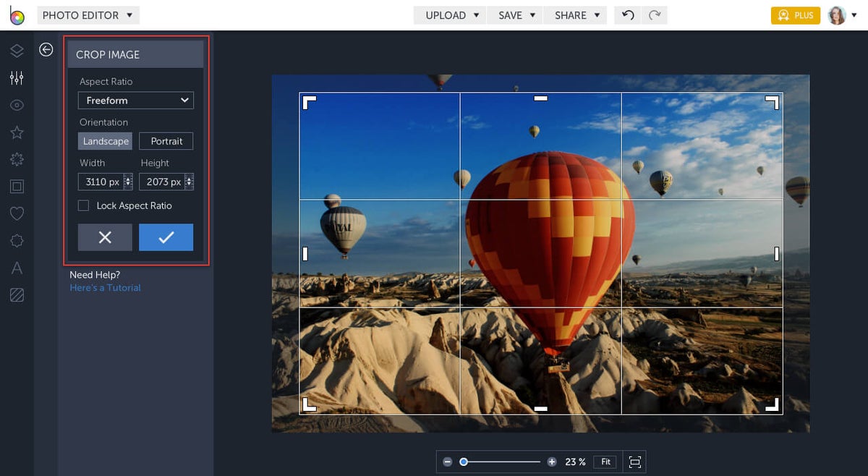The height and width of the screenshot is (476, 868).
Task: Expand the Freeform aspect ratio dropdown
Action: [136, 101]
